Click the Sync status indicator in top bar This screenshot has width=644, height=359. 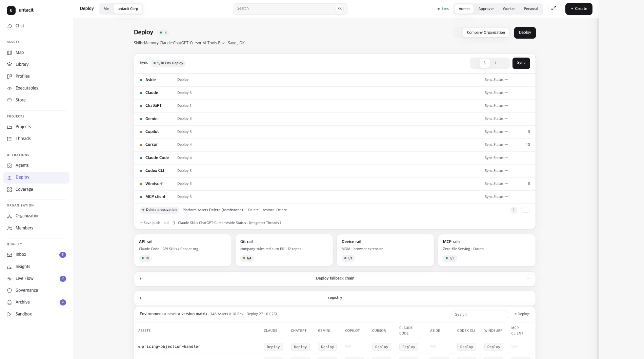tap(443, 9)
